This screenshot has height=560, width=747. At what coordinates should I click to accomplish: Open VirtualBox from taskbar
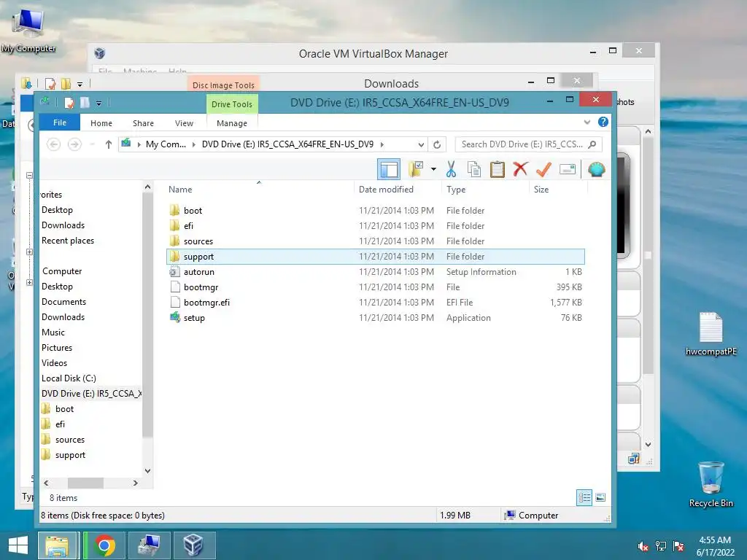[193, 545]
